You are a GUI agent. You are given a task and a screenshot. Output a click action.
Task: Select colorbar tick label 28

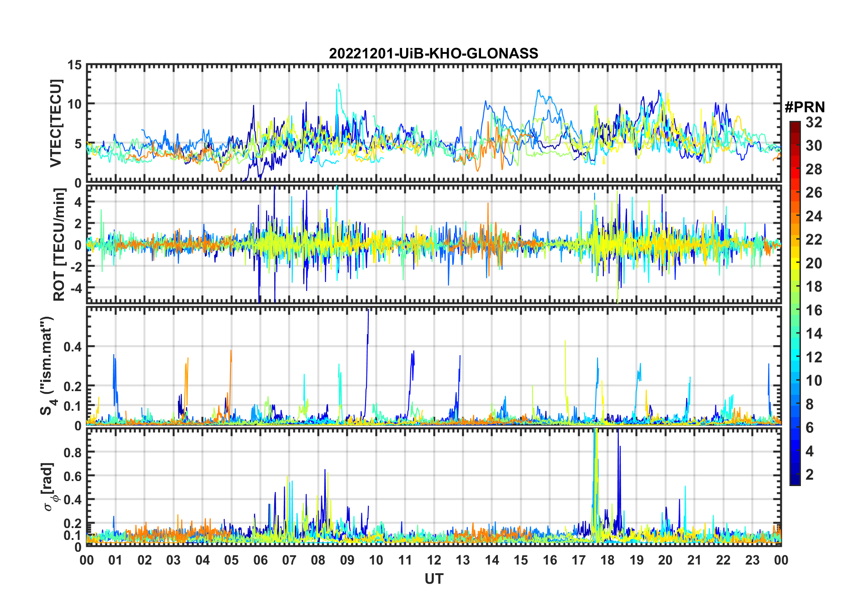(814, 169)
